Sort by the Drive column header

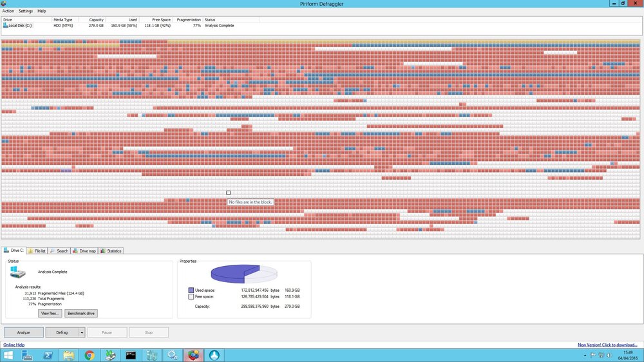tap(26, 20)
